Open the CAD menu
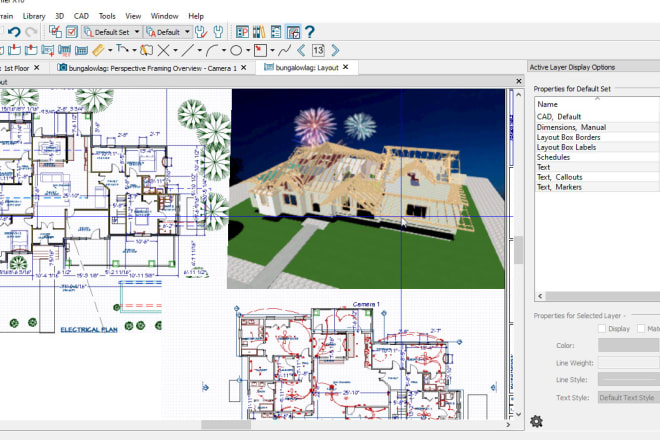This screenshot has height=440, width=660. pyautogui.click(x=81, y=16)
